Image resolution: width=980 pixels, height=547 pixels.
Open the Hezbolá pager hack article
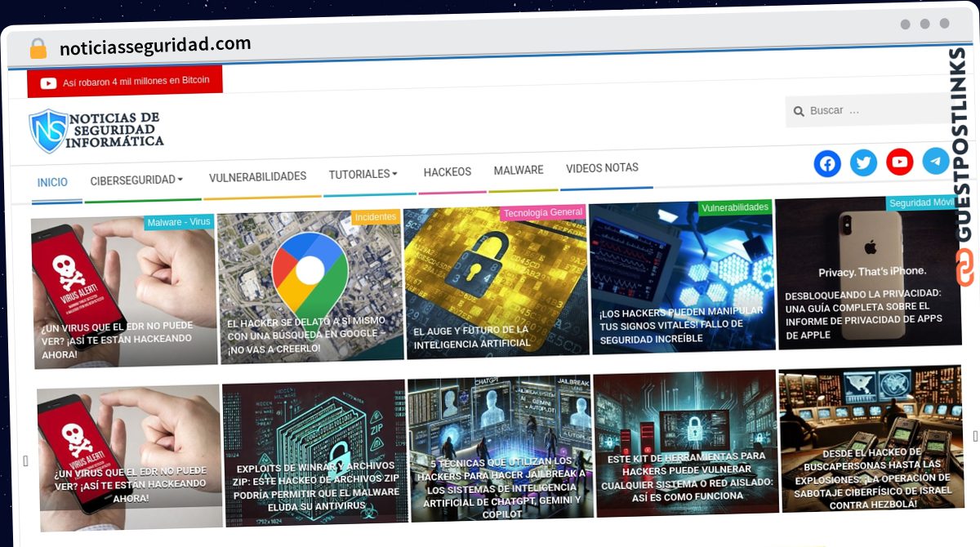871,438
